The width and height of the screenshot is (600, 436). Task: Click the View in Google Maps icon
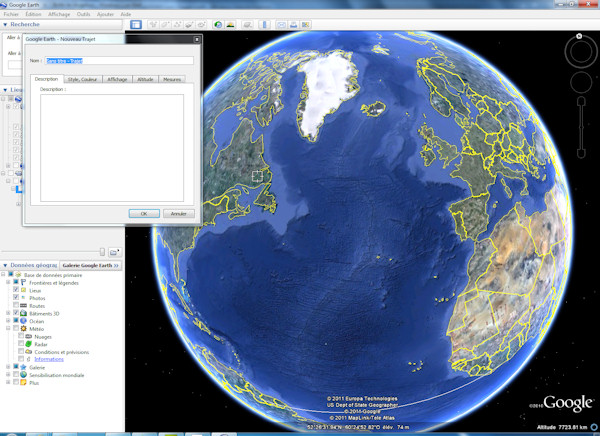tap(306, 25)
